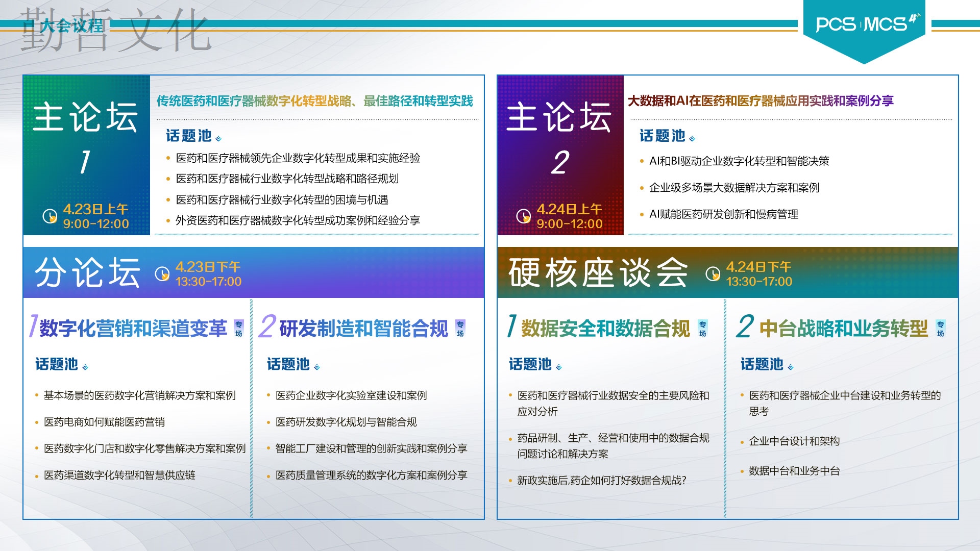Click the clock icon beside 4.24日上午
The height and width of the screenshot is (551, 980).
pyautogui.click(x=524, y=216)
